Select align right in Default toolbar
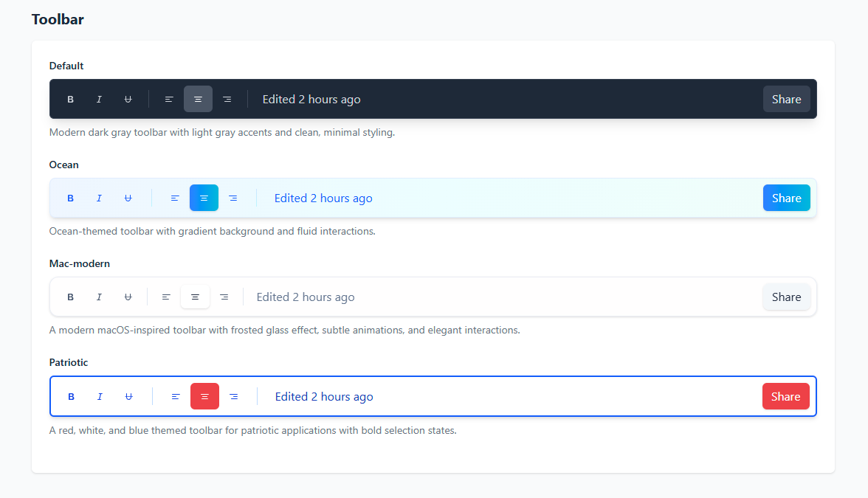868x498 pixels. (227, 99)
